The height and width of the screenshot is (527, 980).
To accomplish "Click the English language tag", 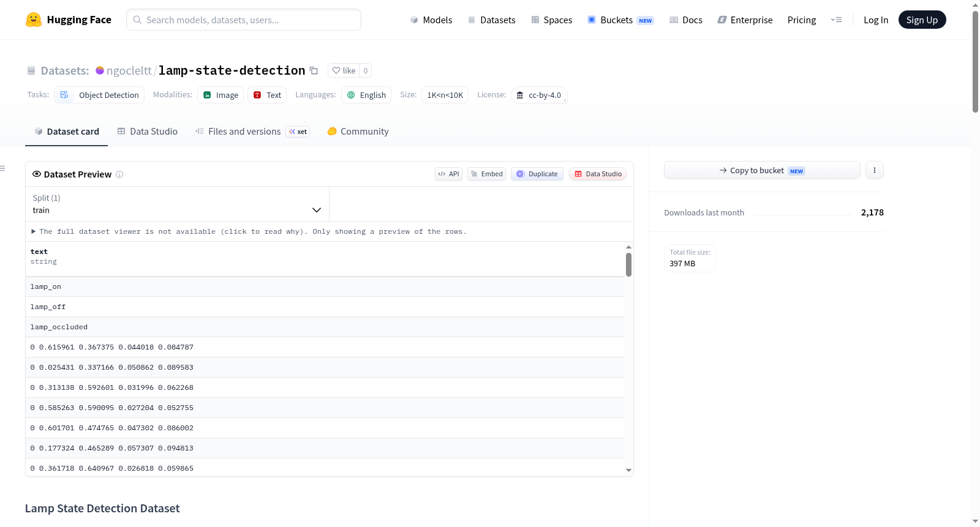I will tap(366, 95).
